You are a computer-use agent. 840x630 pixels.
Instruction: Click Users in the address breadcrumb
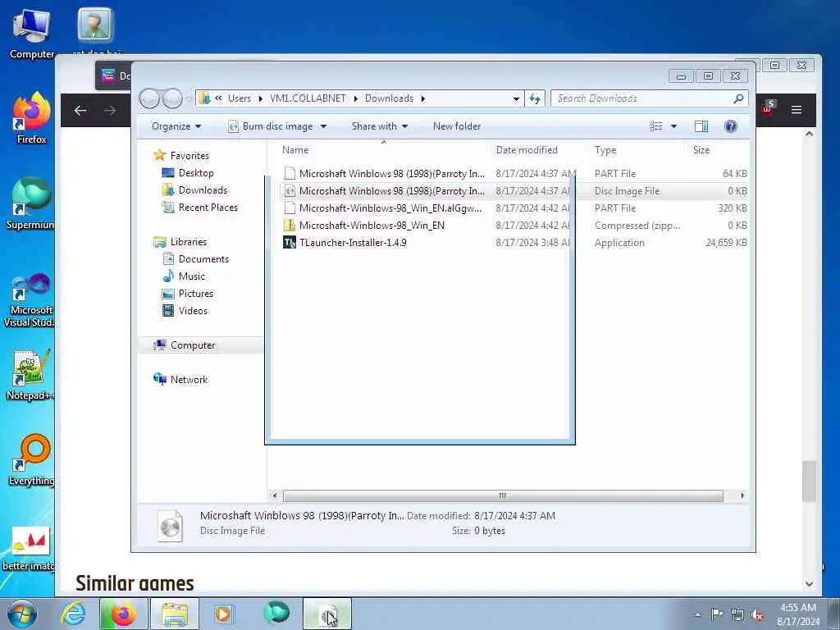240,98
